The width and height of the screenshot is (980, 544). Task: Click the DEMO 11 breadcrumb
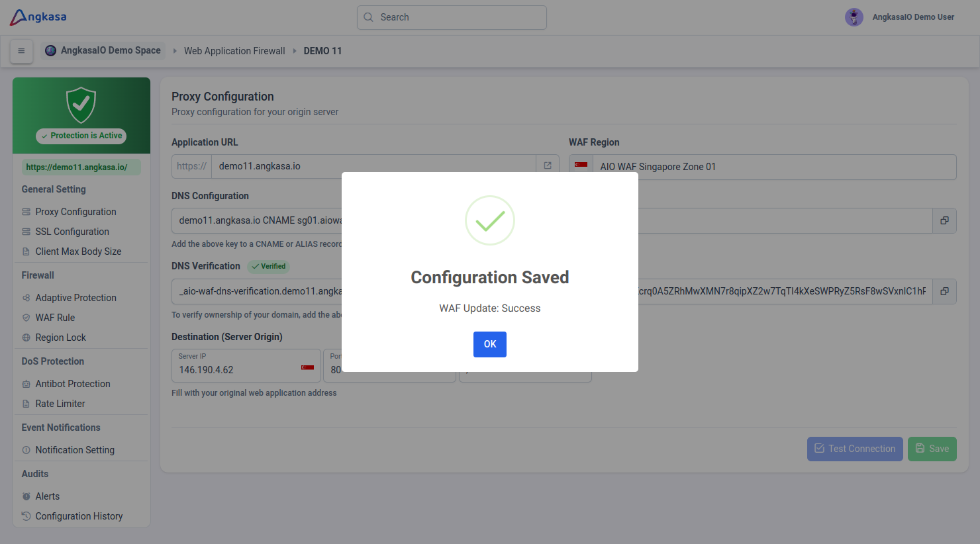tap(322, 51)
